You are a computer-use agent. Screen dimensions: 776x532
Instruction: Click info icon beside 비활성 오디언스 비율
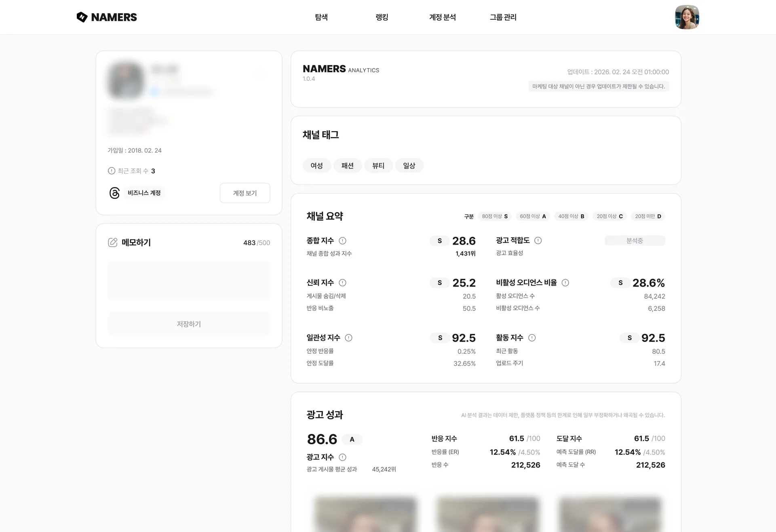565,283
